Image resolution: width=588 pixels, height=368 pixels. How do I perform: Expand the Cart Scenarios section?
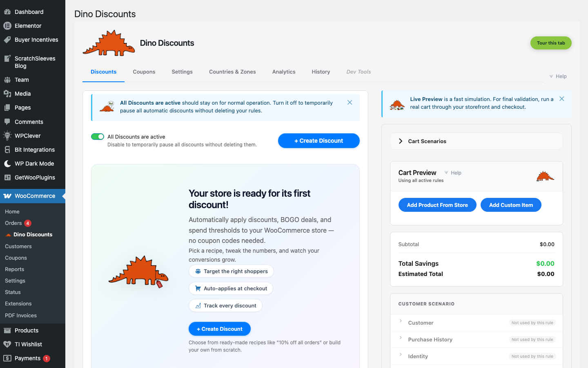477,141
